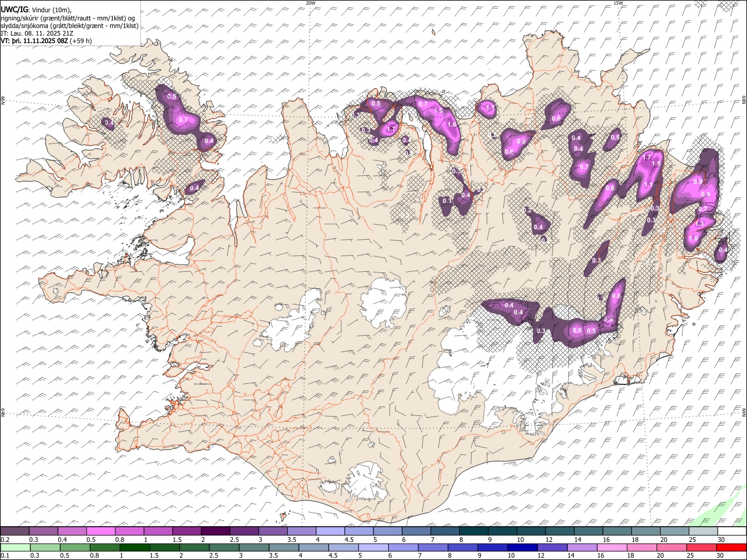The image size is (747, 560).
Task: Select the lower legend swatch for 0.5–0.8
Action: point(75,547)
